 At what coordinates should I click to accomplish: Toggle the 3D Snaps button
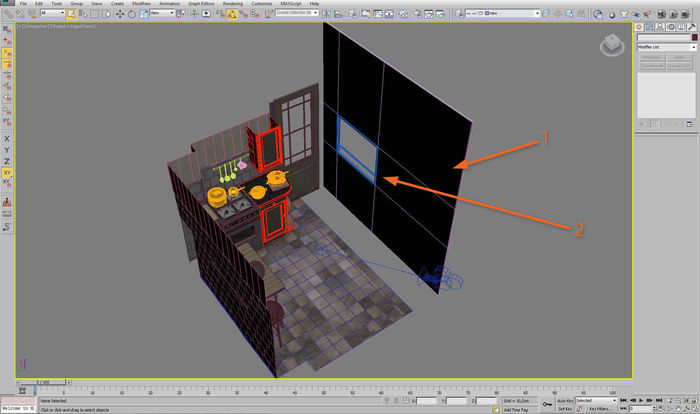coord(220,14)
